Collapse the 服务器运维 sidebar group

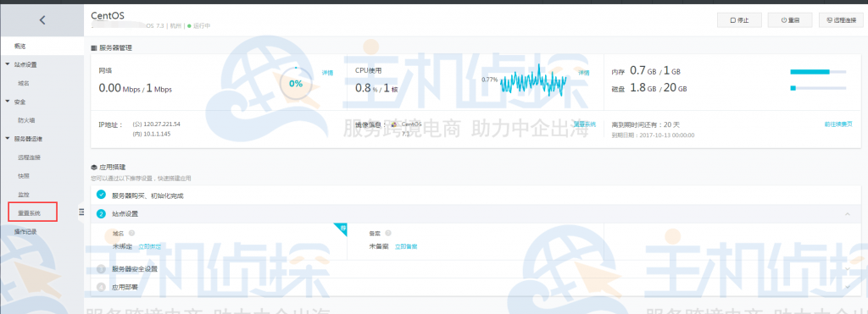[x=7, y=139]
